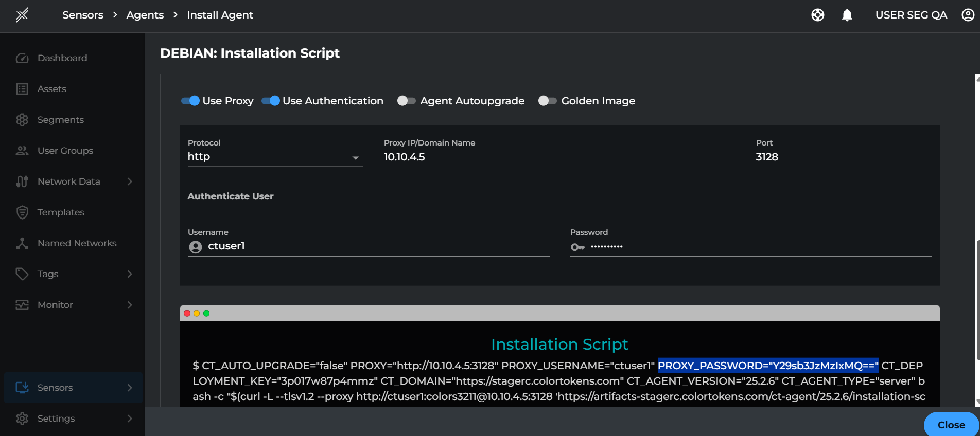Screen dimensions: 980x436
Task: Open the notifications bell
Action: (x=847, y=15)
